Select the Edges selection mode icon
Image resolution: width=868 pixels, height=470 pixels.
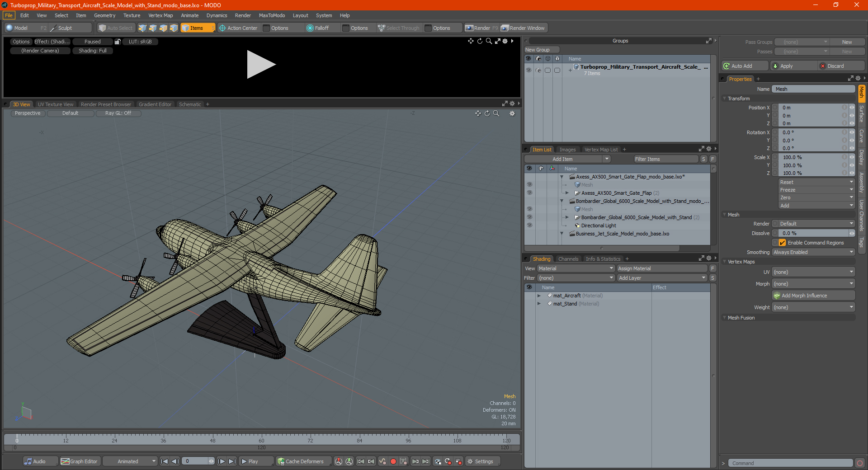point(153,28)
